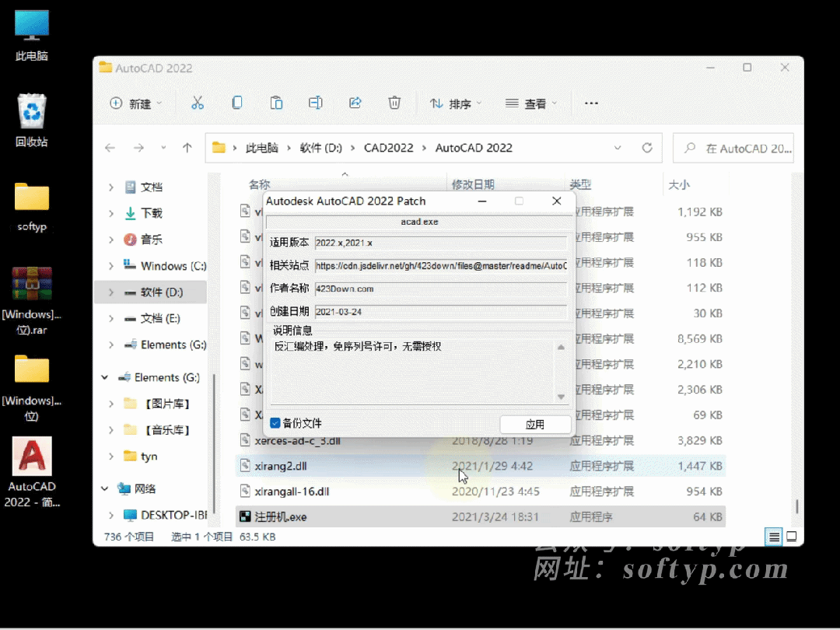Open the 新建 new item menu
Screen dimensions: 840x630
(x=135, y=103)
